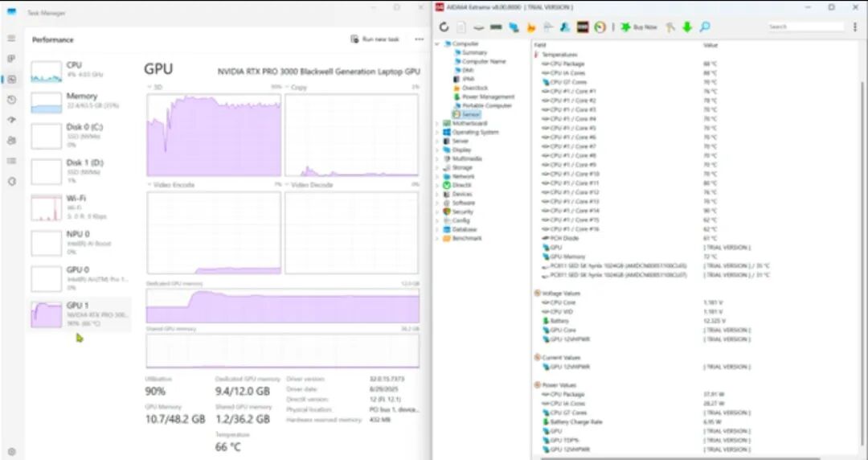Select the Benchmark tree item
This screenshot has width=868, height=460.
pos(466,238)
